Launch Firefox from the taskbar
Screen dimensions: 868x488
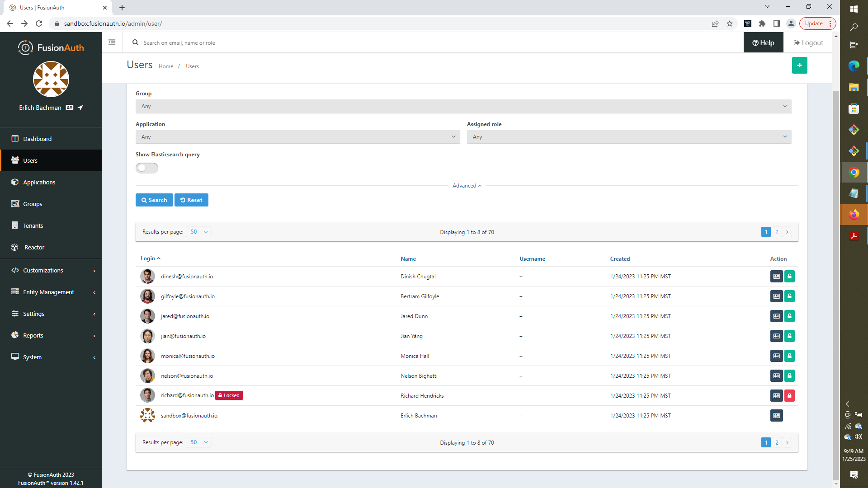[x=854, y=215]
